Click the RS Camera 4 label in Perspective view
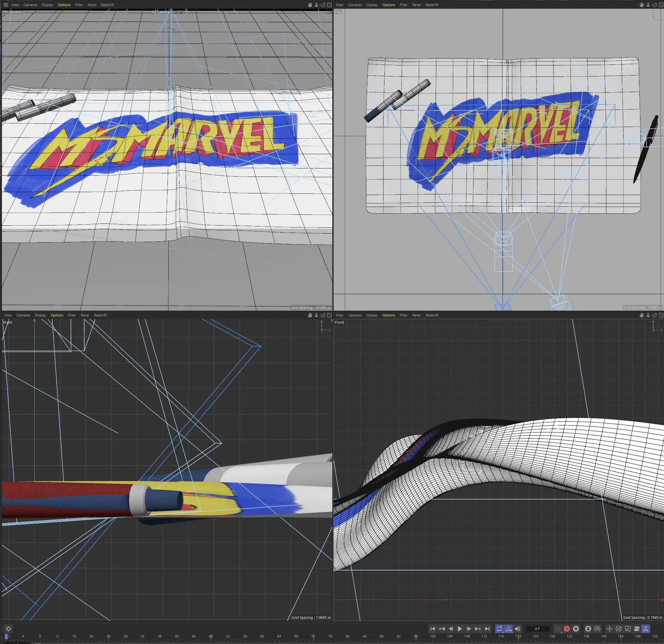664x644 pixels. click(161, 12)
